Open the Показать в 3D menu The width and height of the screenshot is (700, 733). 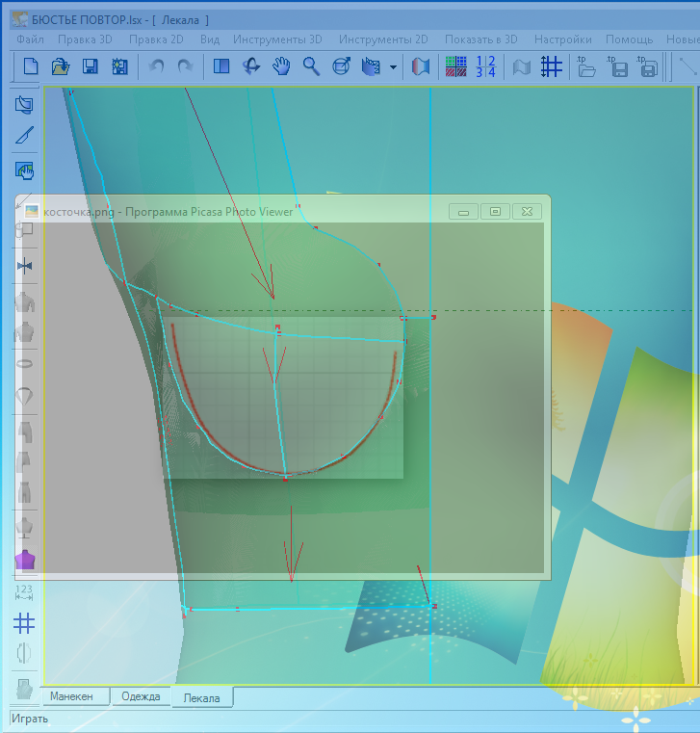point(481,39)
